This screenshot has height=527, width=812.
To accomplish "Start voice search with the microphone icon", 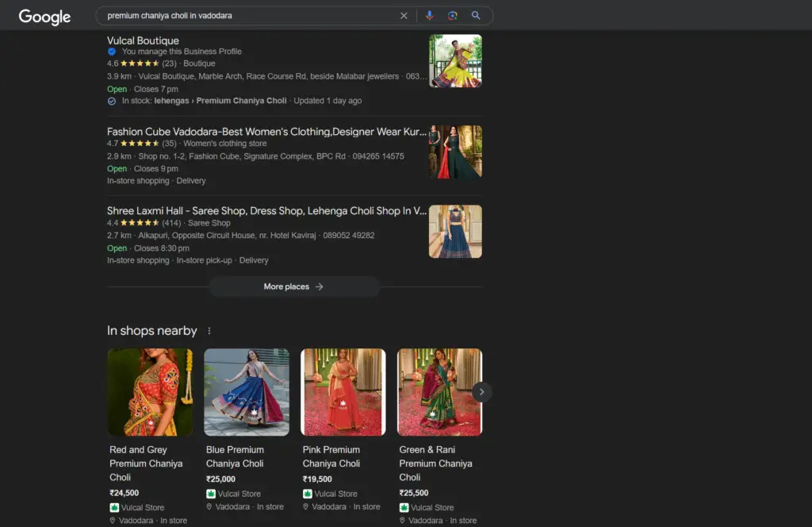I will (x=429, y=15).
